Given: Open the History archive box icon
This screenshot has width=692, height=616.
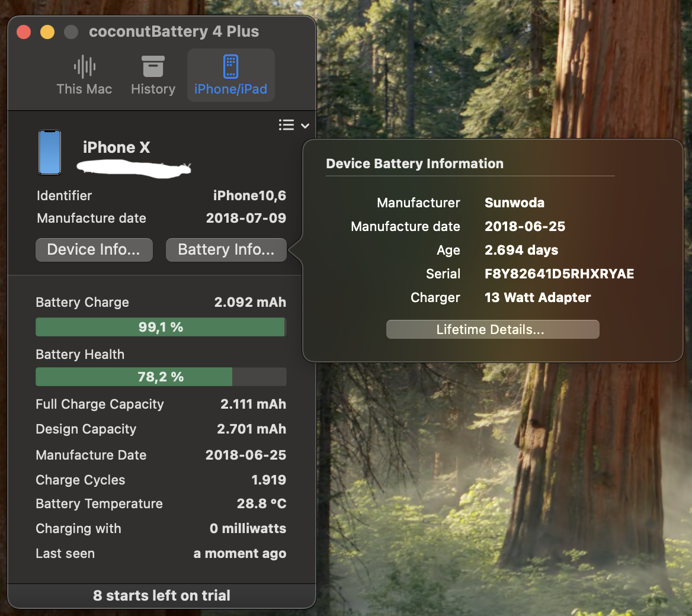Looking at the screenshot, I should click(x=153, y=66).
